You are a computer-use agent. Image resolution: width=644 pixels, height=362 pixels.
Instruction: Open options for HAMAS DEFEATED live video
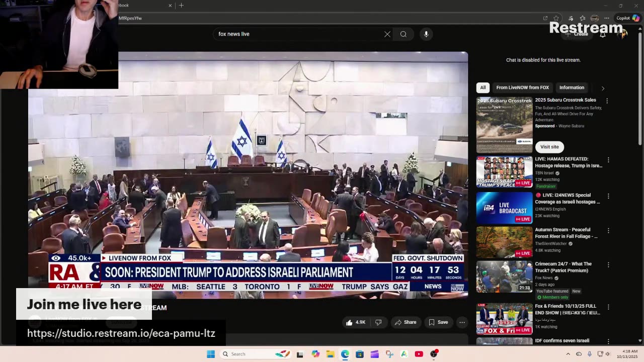pos(608,160)
